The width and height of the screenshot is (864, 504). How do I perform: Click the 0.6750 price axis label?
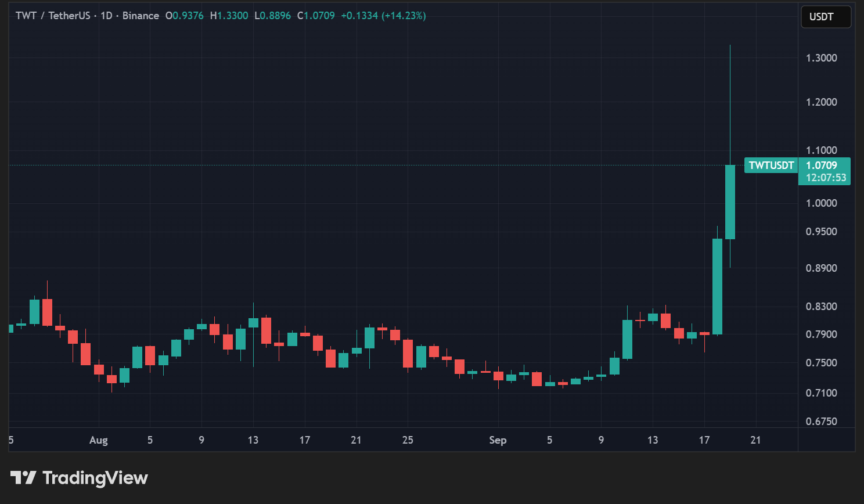pos(821,422)
